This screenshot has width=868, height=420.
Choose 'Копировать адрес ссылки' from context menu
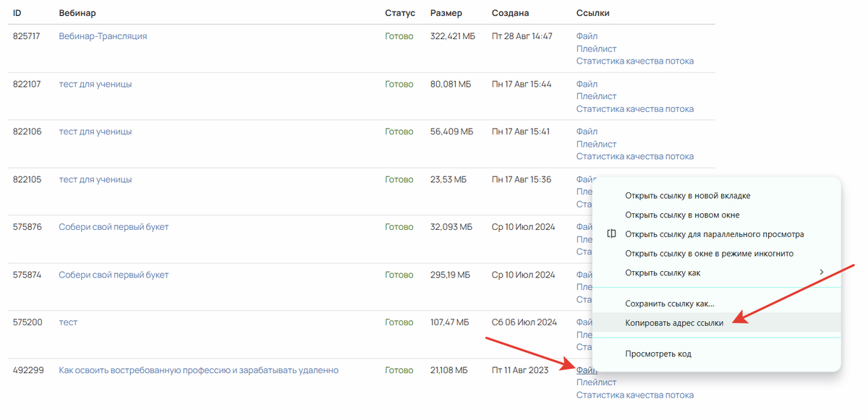[x=716, y=323]
